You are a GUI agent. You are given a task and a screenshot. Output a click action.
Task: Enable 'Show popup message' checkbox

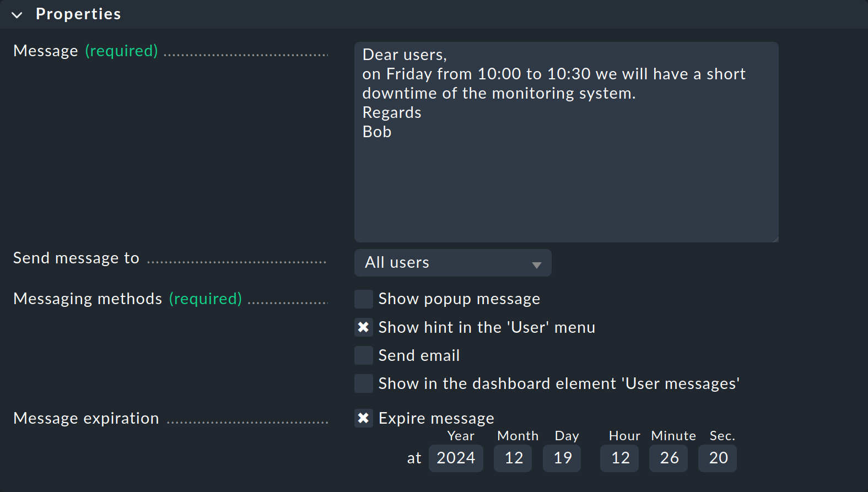(363, 299)
